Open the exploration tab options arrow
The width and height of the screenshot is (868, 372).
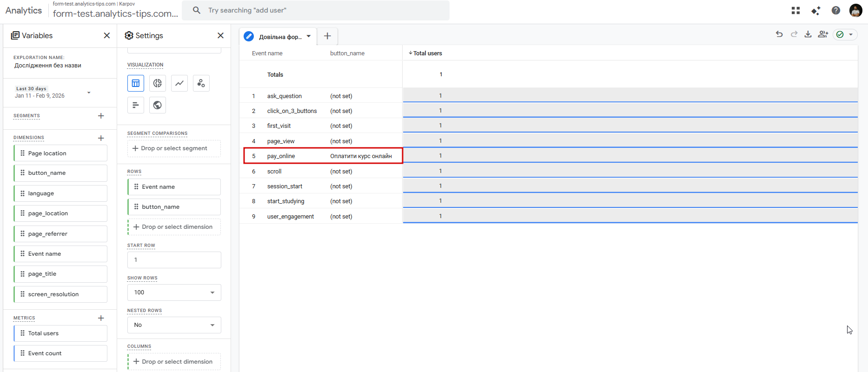click(309, 36)
